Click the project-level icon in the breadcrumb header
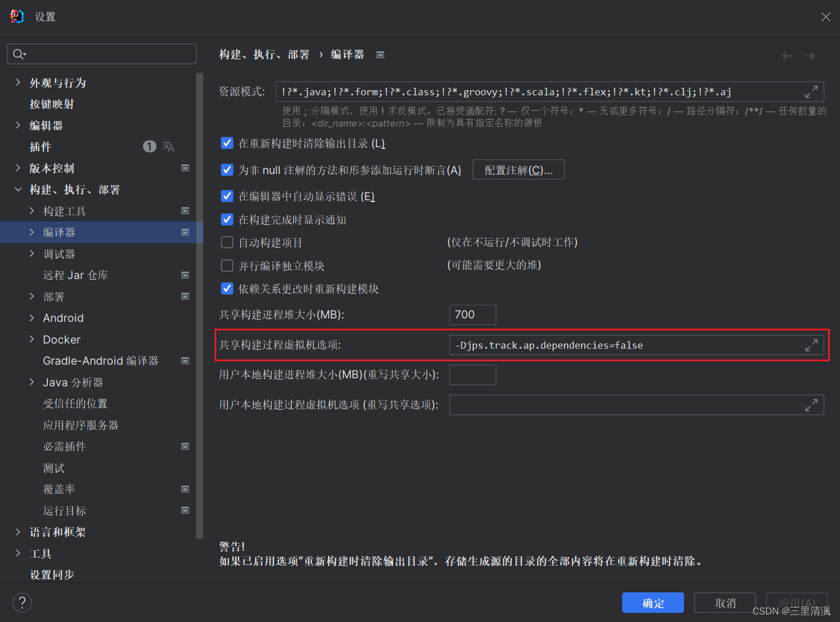840x622 pixels. [x=380, y=55]
